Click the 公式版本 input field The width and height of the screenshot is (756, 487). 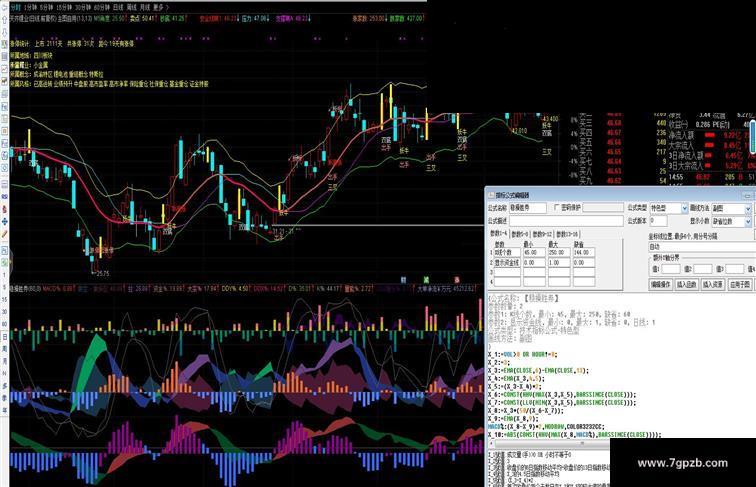(659, 221)
